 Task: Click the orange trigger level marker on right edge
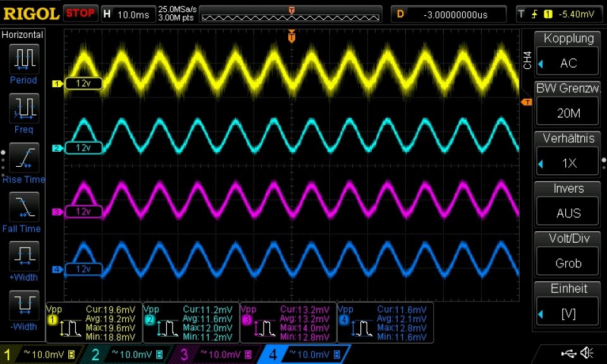point(526,102)
